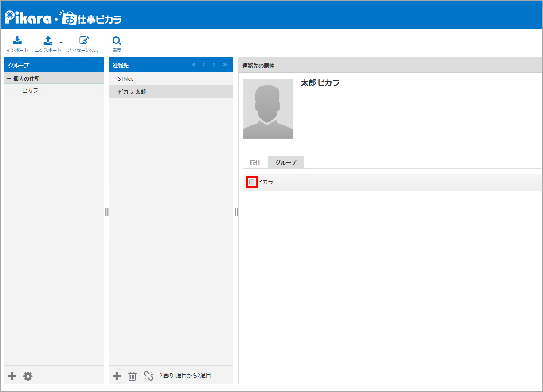543x392 pixels.
Task: Click the trash icon to delete contact
Action: pos(132,376)
